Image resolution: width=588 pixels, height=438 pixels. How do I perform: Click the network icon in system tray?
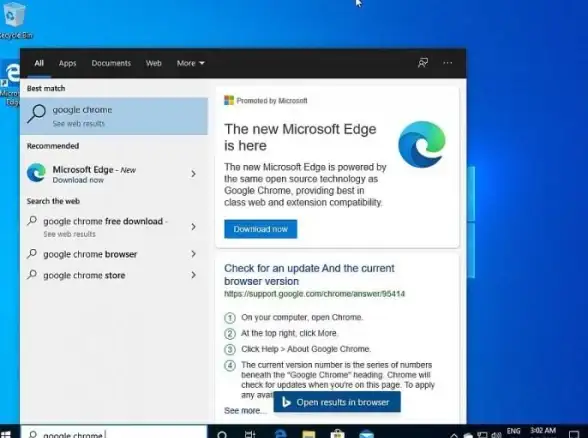483,435
